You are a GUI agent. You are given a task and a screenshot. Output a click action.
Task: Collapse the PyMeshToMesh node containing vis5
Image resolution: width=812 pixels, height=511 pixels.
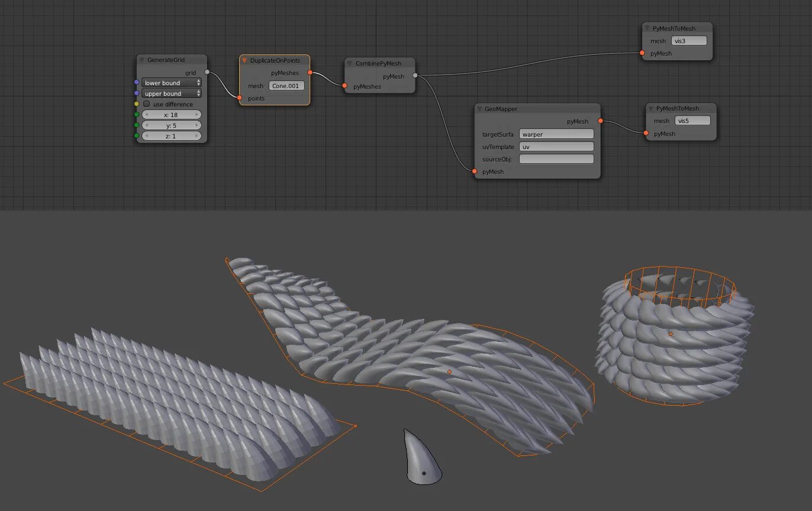click(651, 108)
